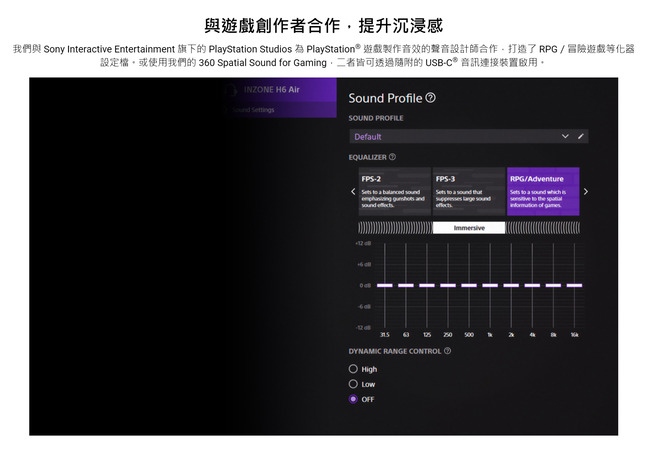Viewport: 650px width, 454px height.
Task: Click the +12 dB scale label
Action: pyautogui.click(x=363, y=243)
